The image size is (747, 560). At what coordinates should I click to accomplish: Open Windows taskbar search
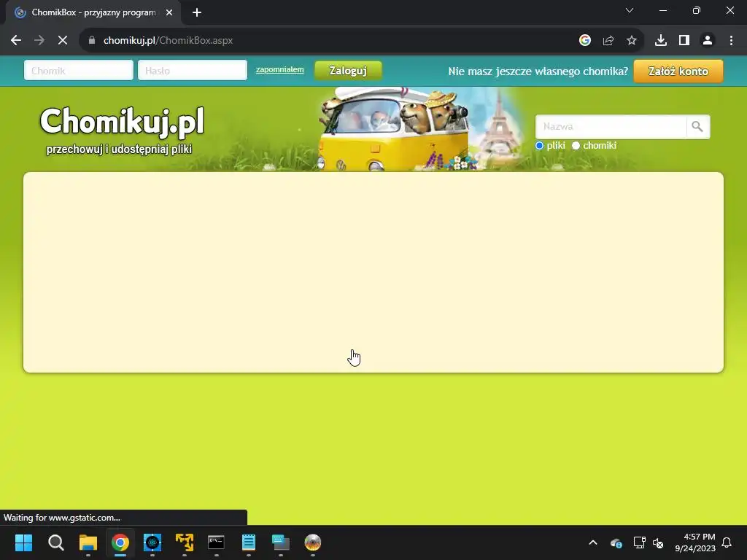pyautogui.click(x=55, y=542)
